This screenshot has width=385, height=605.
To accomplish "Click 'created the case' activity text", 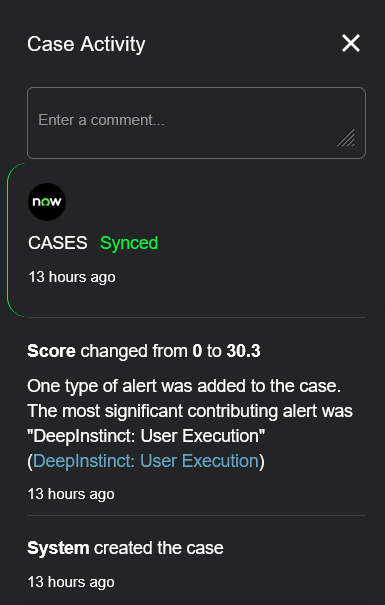I will click(x=159, y=548).
